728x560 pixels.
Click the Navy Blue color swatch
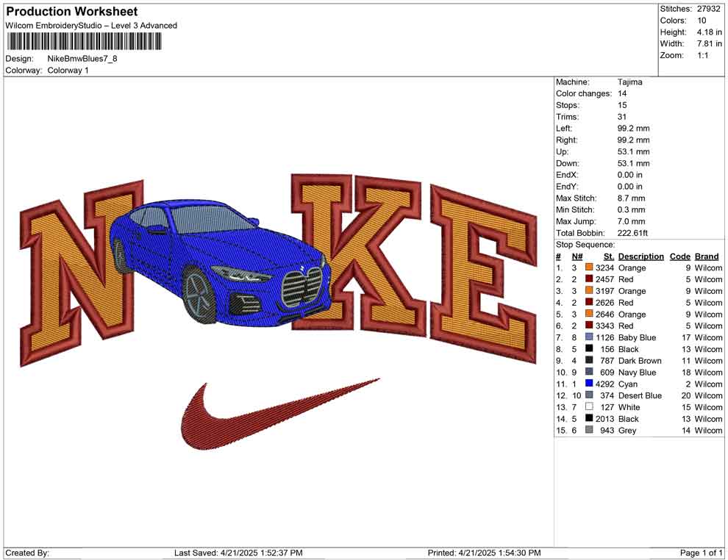click(589, 372)
